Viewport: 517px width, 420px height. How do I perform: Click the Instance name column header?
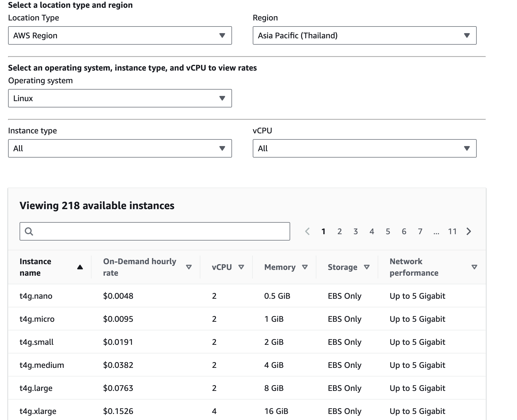click(35, 267)
